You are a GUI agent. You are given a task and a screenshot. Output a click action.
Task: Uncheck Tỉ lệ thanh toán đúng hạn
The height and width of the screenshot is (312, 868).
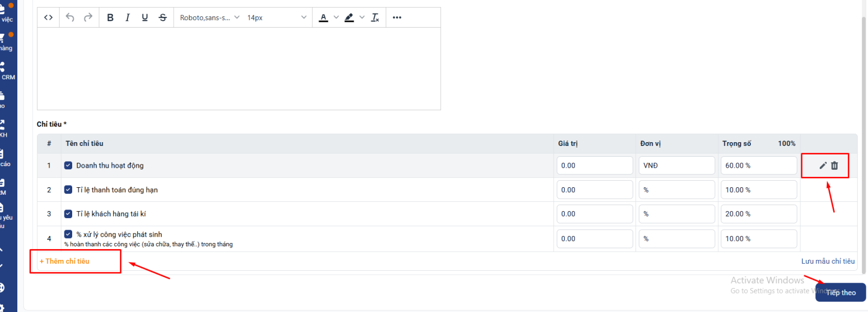(68, 190)
